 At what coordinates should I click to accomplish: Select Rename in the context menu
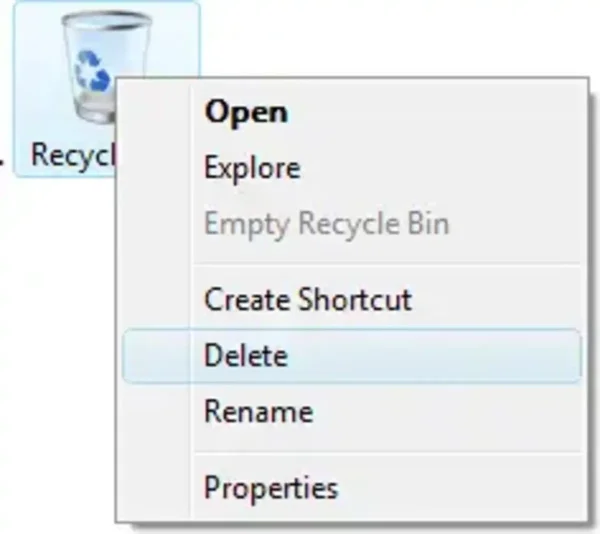[258, 411]
